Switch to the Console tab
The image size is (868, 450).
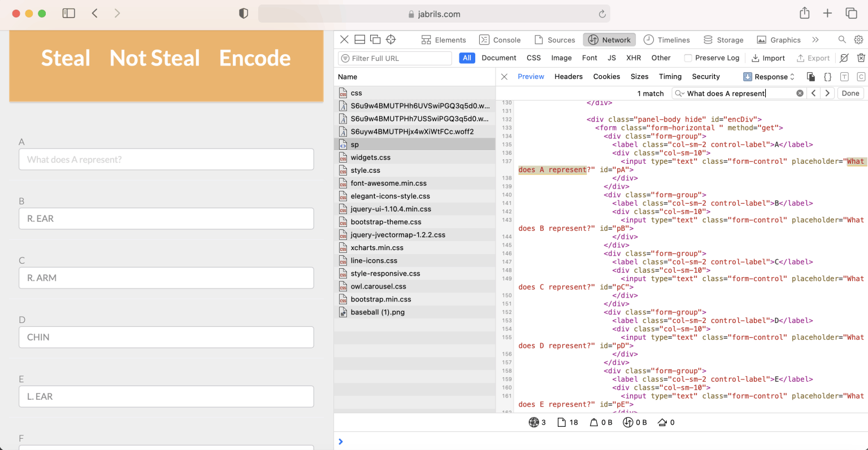coord(500,40)
